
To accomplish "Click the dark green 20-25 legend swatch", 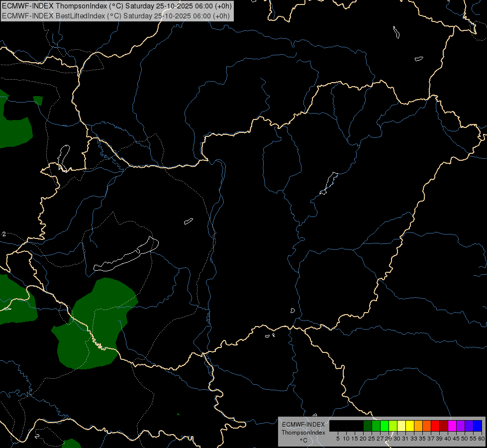I will 368,426.
